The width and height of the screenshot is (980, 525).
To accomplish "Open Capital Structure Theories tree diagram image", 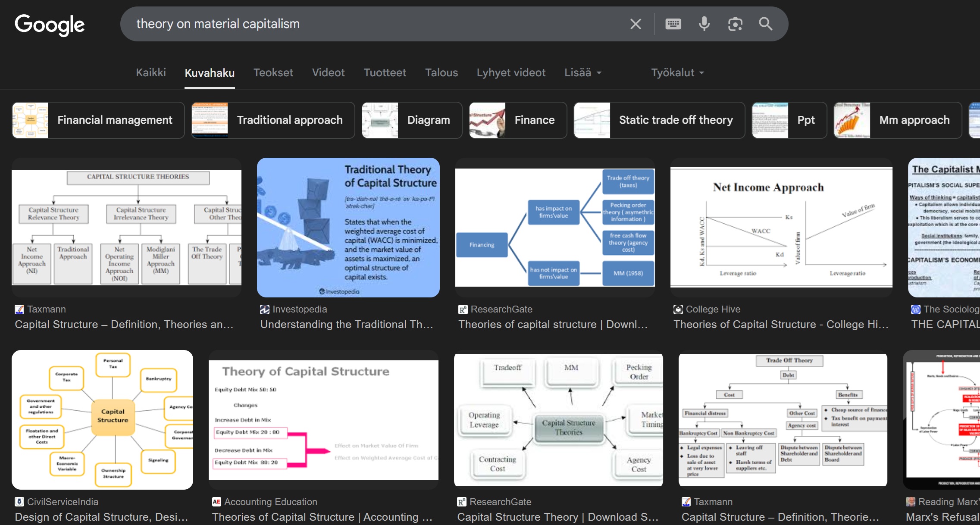I will (126, 228).
